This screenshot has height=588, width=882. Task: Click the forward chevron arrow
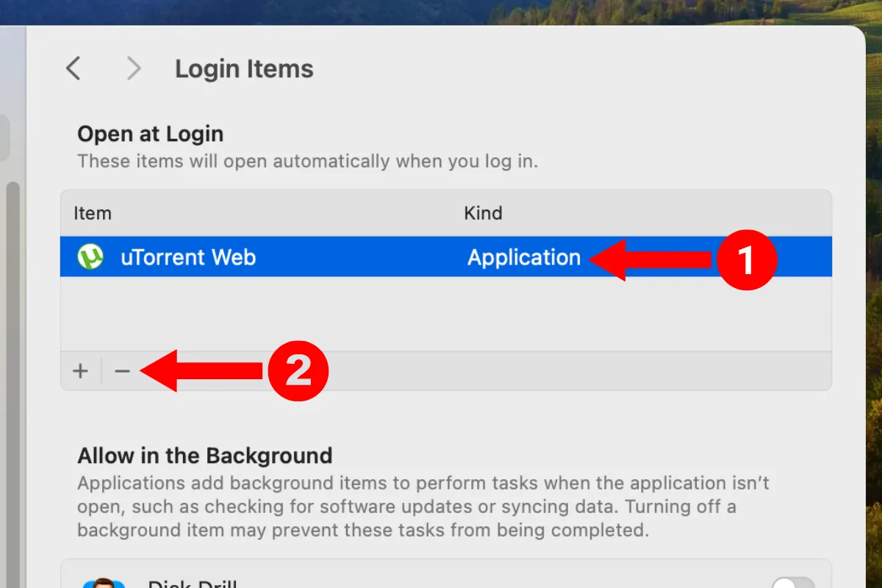coord(133,69)
